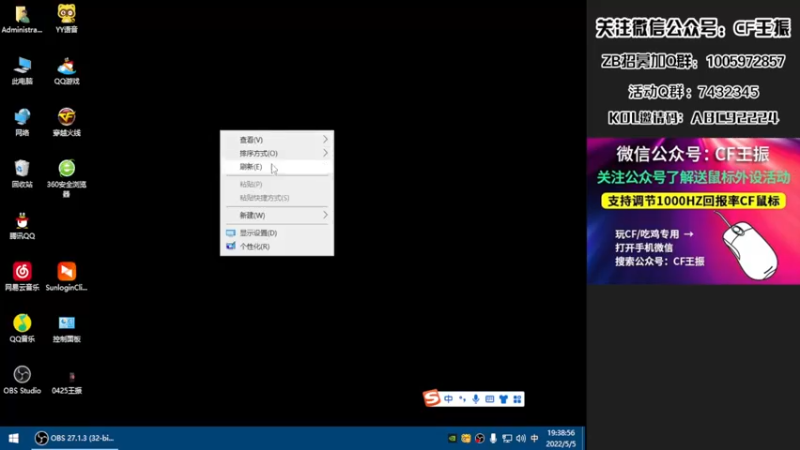Select the QQ音乐 desktop icon
The height and width of the screenshot is (450, 800).
[22, 329]
